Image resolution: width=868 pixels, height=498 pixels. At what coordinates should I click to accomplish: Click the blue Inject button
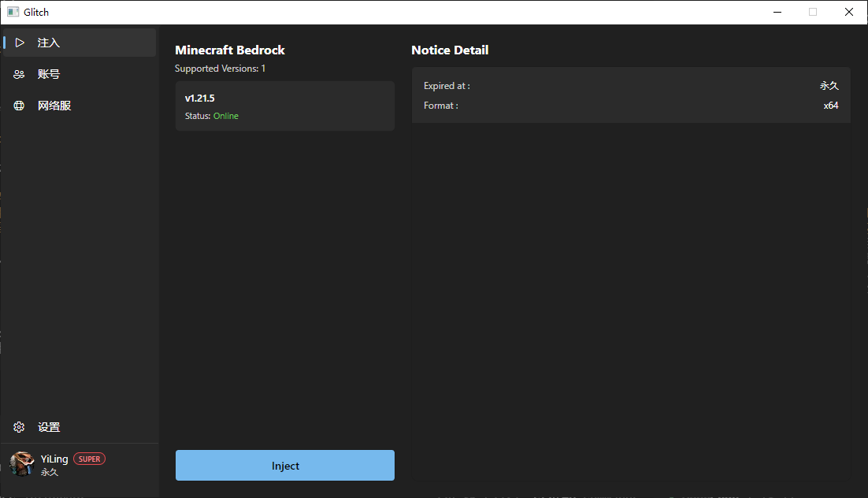285,466
